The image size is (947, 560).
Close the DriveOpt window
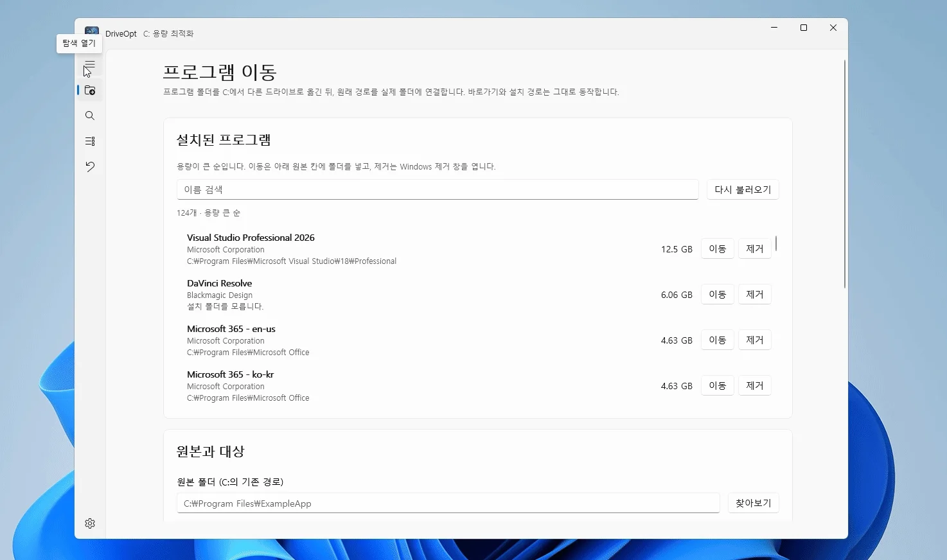click(833, 28)
